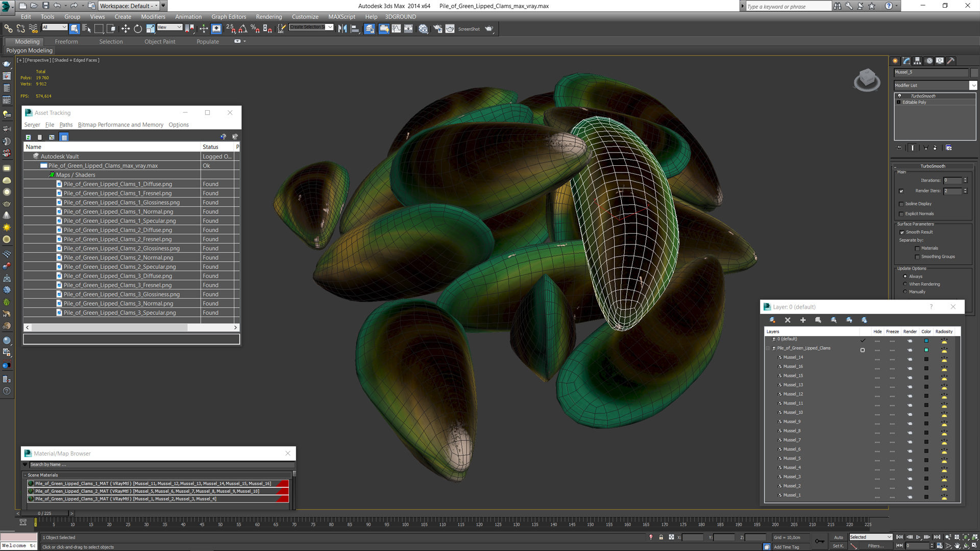Open the Modifiers menu
Image resolution: width=980 pixels, height=551 pixels.
click(153, 16)
